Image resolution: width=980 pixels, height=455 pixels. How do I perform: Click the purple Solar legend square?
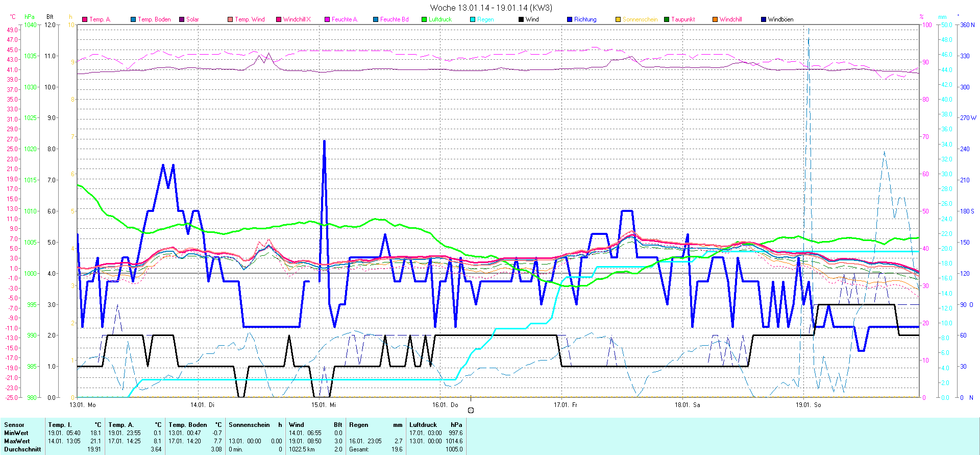click(x=182, y=19)
